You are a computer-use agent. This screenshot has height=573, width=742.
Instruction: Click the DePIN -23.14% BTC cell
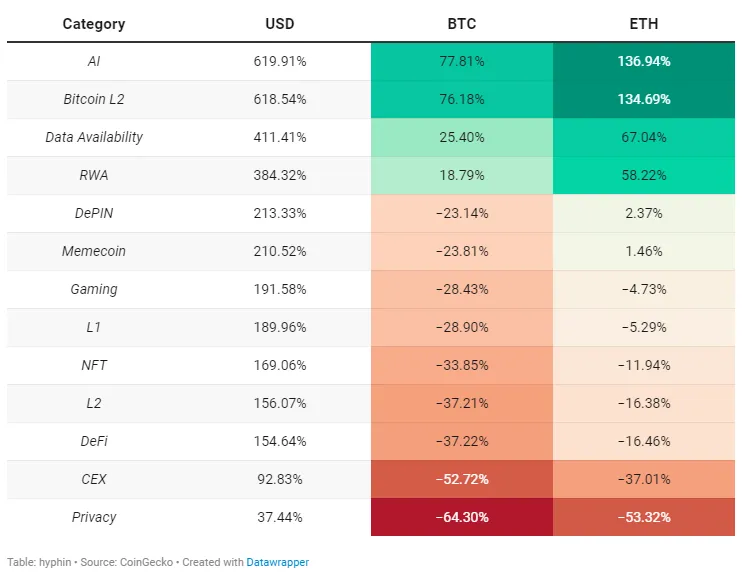(462, 213)
